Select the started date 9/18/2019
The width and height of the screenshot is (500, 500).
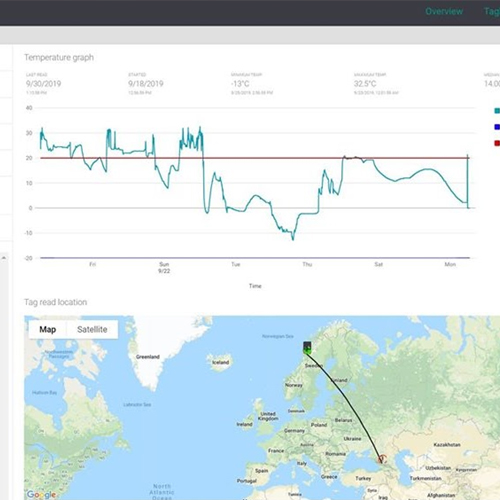146,84
